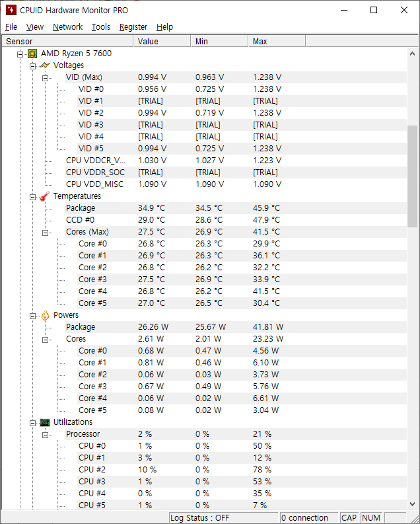The height and width of the screenshot is (524, 420).
Task: Click the AMD Ryzen 5 7600 CPU icon
Action: [x=32, y=54]
